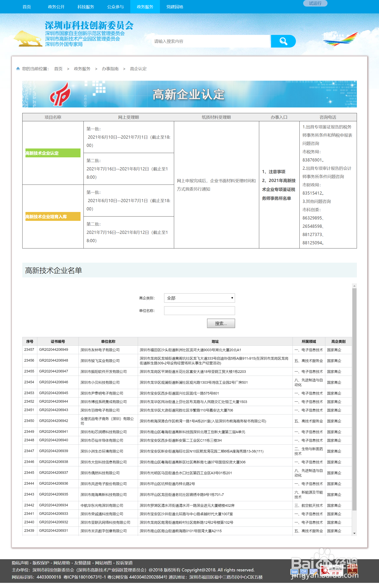The image size is (379, 588).
Task: Select 深圳市小贝科技有限公司 row
Action: [x=187, y=382]
